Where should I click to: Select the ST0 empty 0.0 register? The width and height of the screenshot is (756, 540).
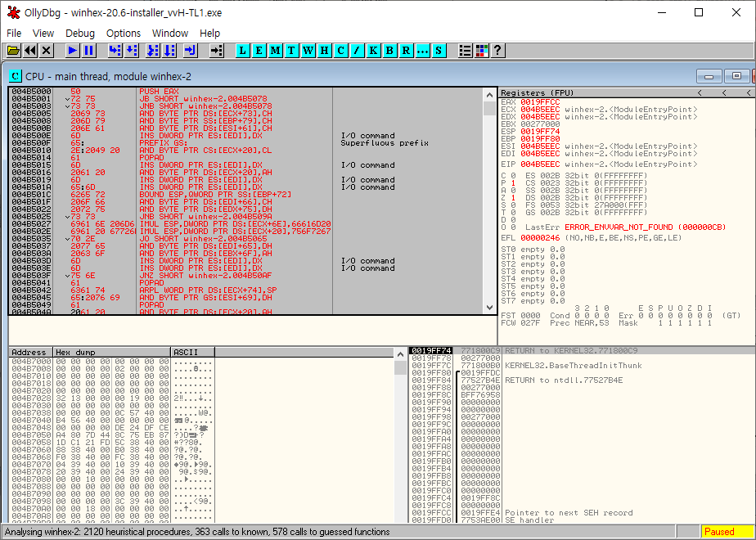coord(533,250)
